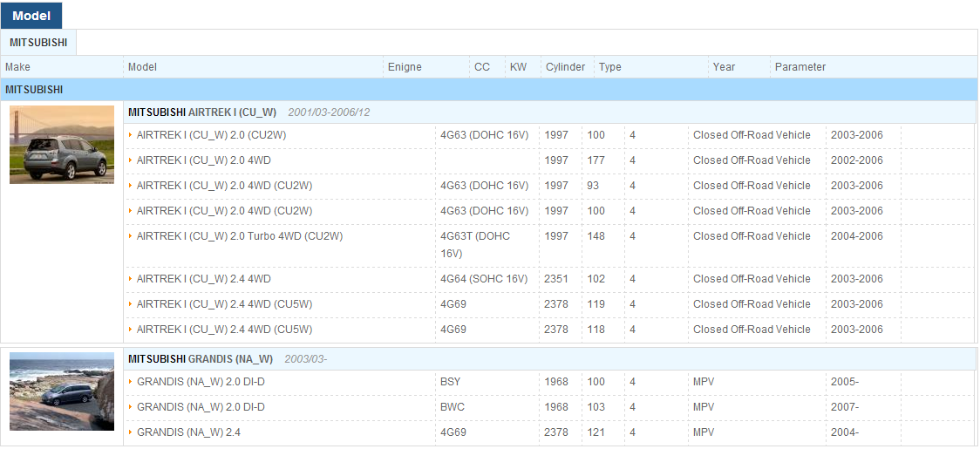Click orange arrow bullet beside AIRTREK 2.0 (CU2W)

click(131, 135)
